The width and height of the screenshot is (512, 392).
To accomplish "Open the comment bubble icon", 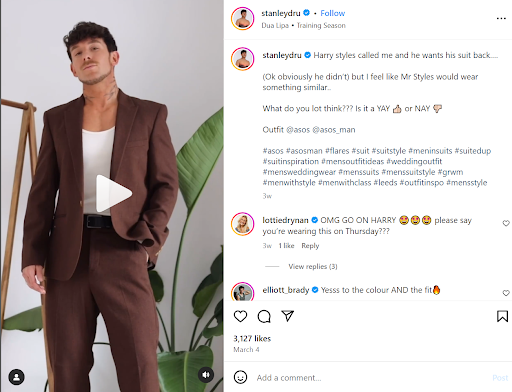I will tap(264, 316).
